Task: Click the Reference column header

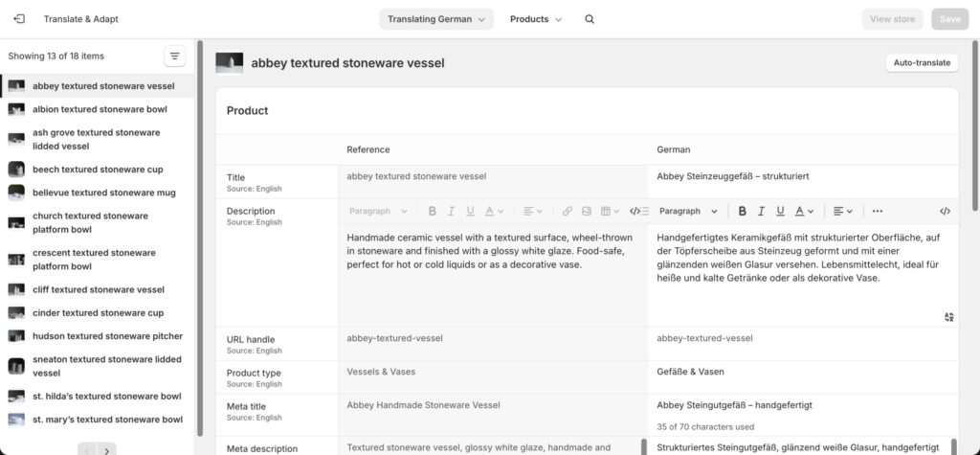Action: coord(368,150)
